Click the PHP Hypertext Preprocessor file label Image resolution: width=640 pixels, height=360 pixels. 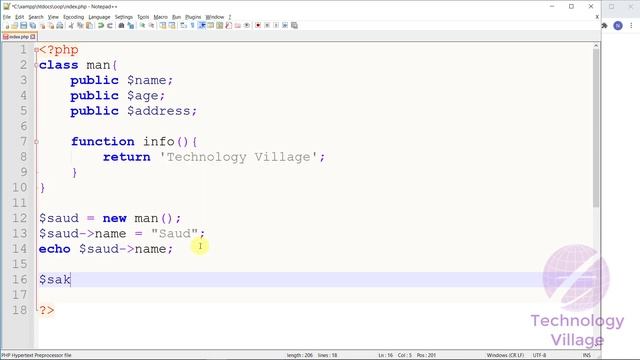click(36, 355)
